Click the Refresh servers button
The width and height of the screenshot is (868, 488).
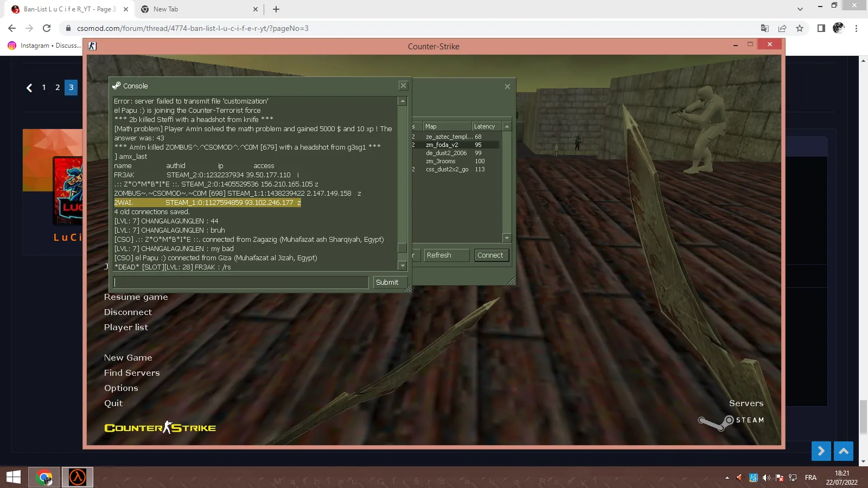click(x=446, y=255)
